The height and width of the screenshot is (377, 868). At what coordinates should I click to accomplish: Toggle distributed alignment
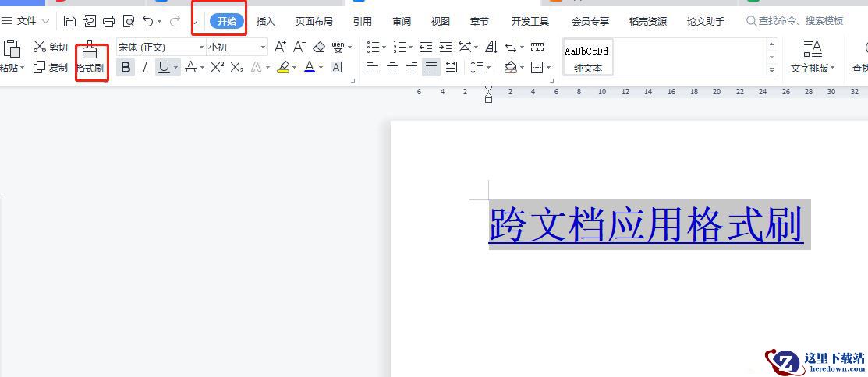(x=452, y=68)
